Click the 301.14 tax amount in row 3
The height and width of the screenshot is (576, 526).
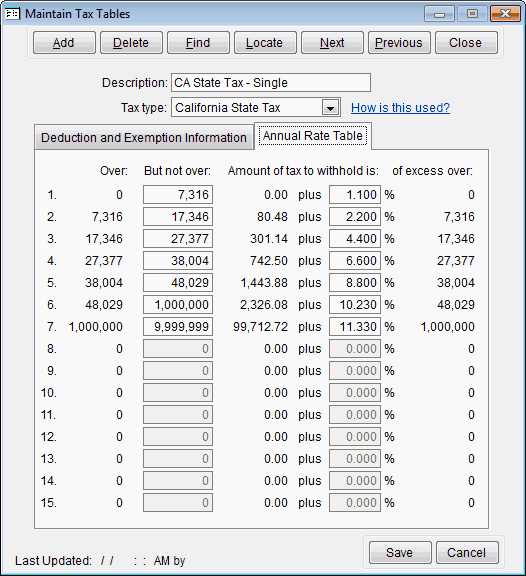tap(269, 239)
